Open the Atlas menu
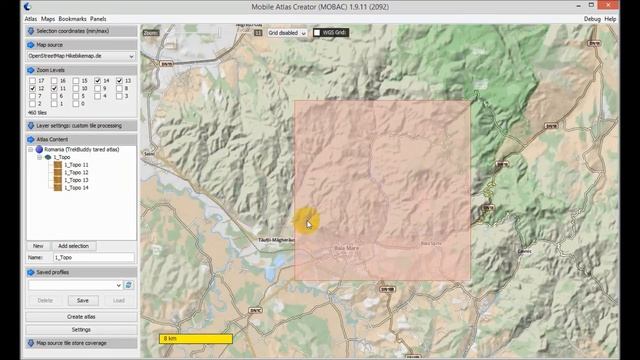640x360 pixels. tap(31, 19)
